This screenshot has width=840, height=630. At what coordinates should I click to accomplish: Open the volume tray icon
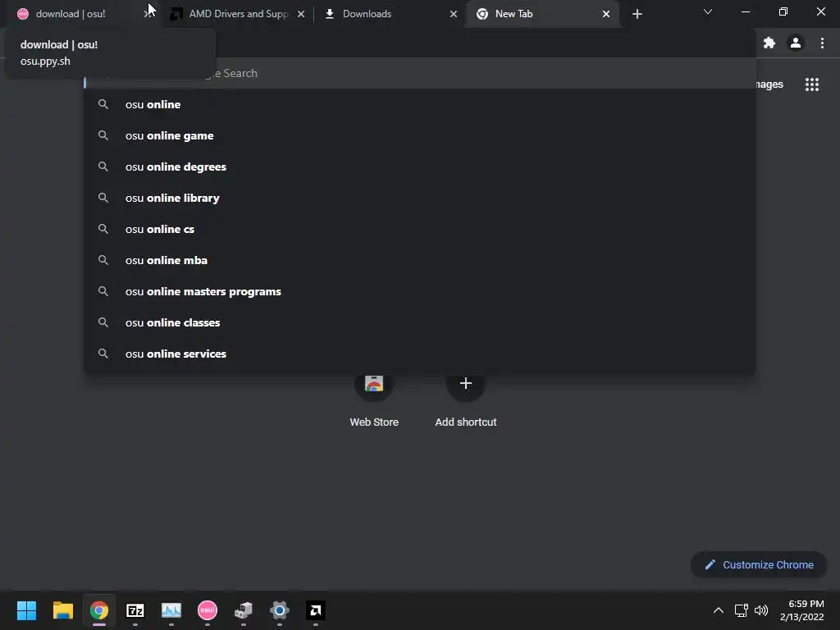[761, 610]
